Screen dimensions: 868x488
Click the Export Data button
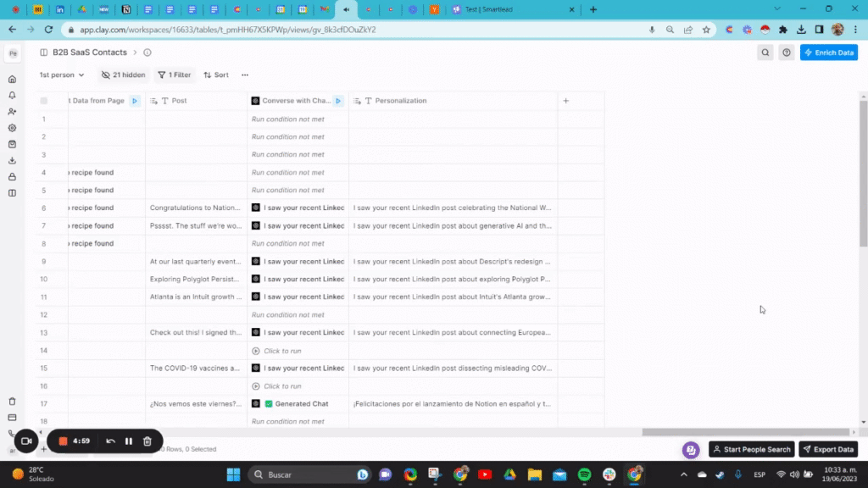tap(828, 449)
